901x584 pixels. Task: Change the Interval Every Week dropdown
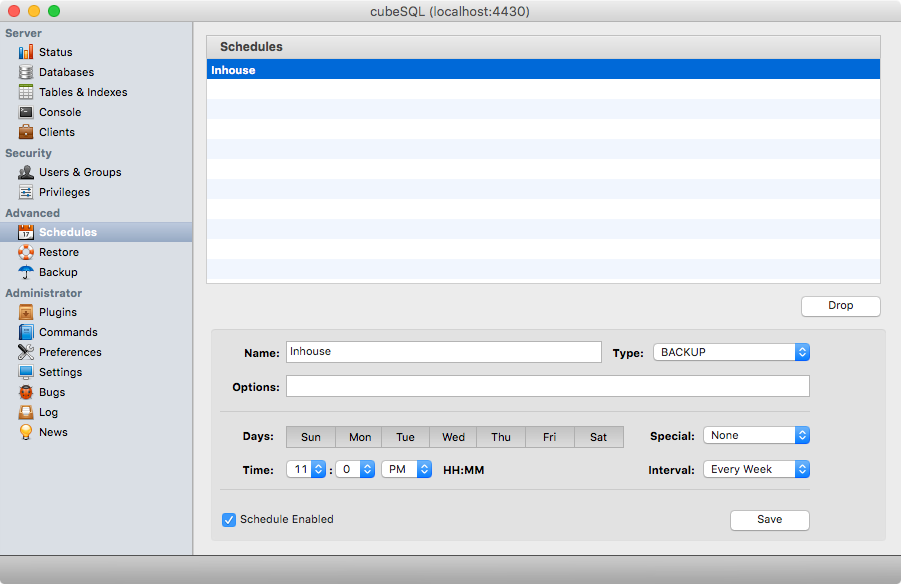[x=756, y=469]
